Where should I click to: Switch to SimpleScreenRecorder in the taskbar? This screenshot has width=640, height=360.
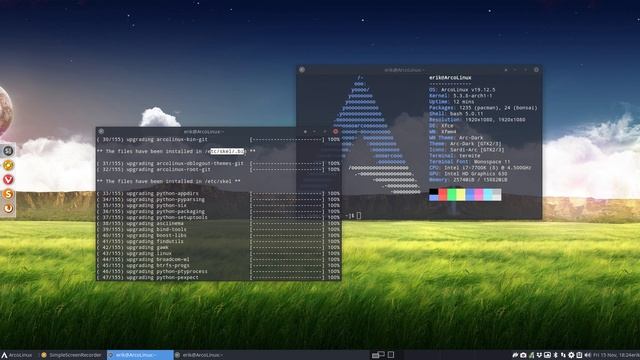click(71, 355)
